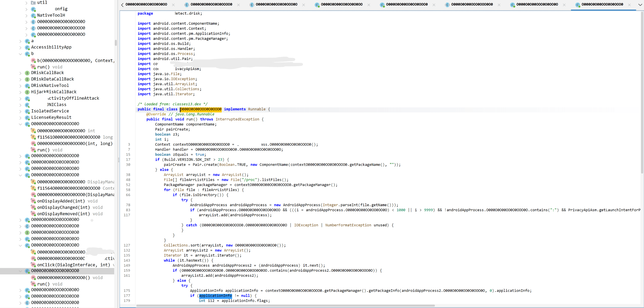Click Runnable in the class declaration
The height and width of the screenshot is (308, 644).
257,109
